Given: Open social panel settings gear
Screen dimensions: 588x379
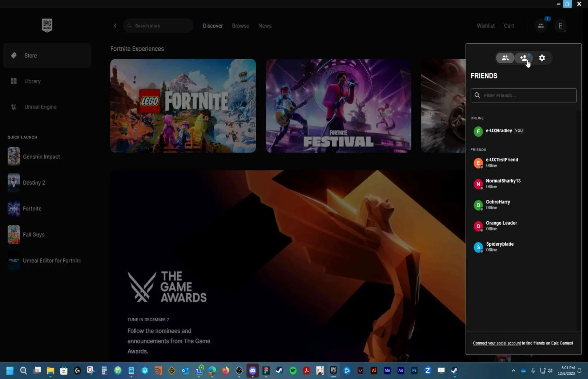Looking at the screenshot, I should pyautogui.click(x=542, y=58).
